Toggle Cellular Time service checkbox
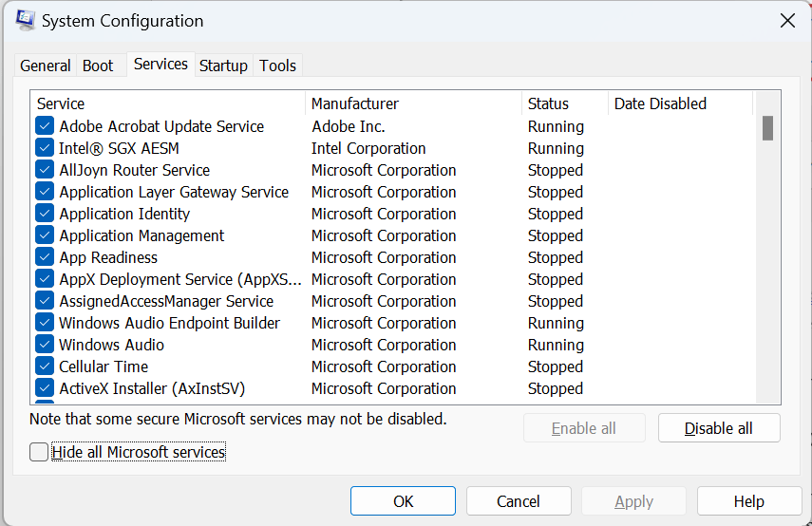Viewport: 812px width, 526px height. pyautogui.click(x=45, y=366)
